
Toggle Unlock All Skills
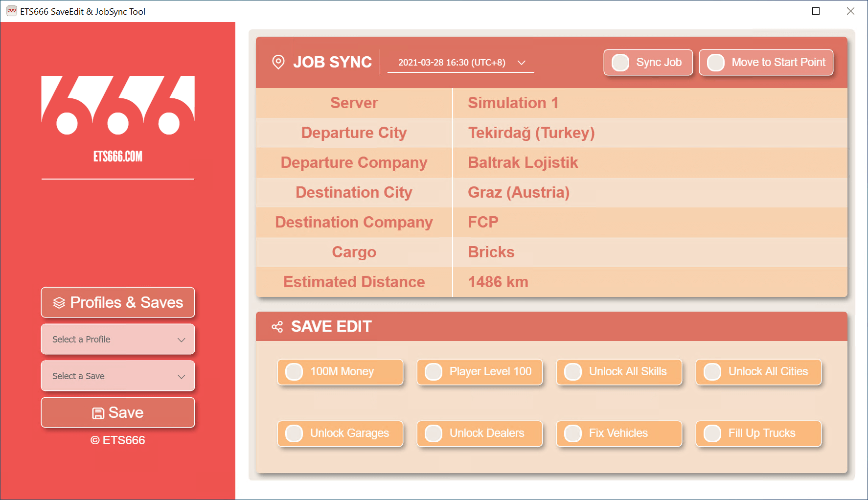click(573, 372)
